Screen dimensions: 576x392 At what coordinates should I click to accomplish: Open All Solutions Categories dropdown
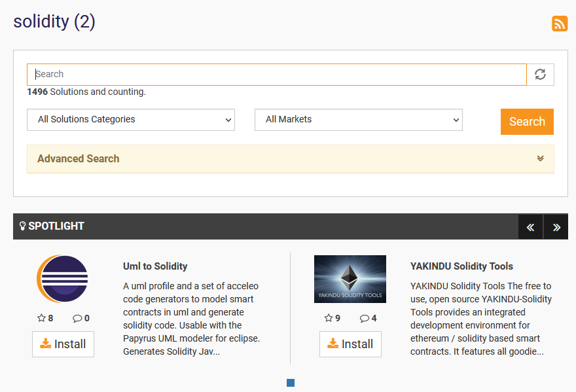(131, 120)
